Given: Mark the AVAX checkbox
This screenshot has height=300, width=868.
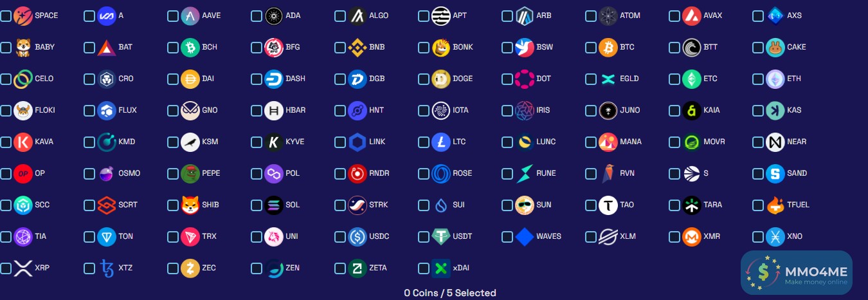Looking at the screenshot, I should [674, 16].
